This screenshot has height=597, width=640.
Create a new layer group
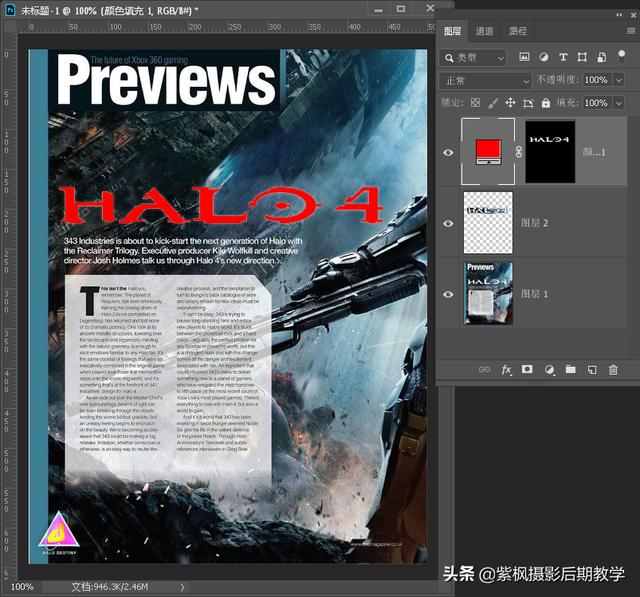click(x=570, y=370)
